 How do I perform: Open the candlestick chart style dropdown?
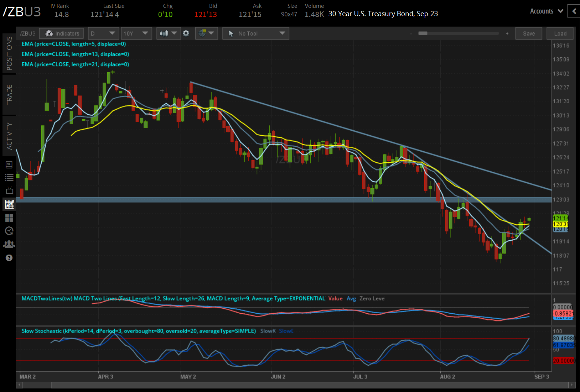tap(169, 33)
